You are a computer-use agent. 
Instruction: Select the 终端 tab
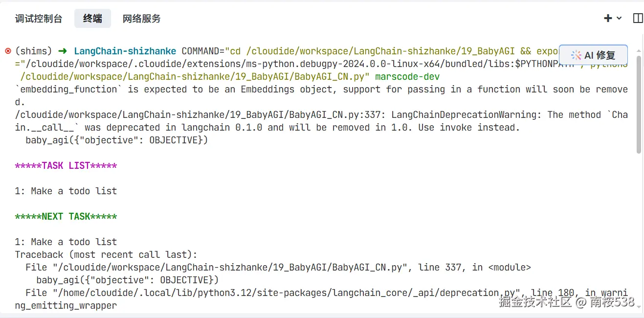92,19
